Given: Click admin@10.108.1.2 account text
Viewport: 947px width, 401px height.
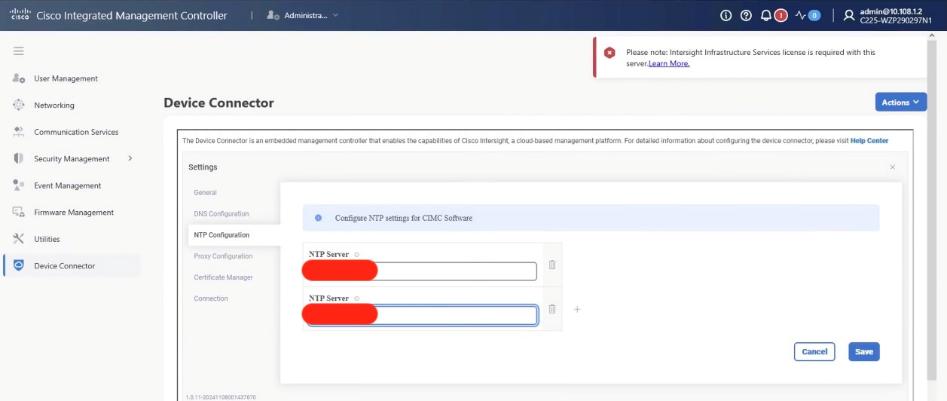Looking at the screenshot, I should (x=891, y=11).
